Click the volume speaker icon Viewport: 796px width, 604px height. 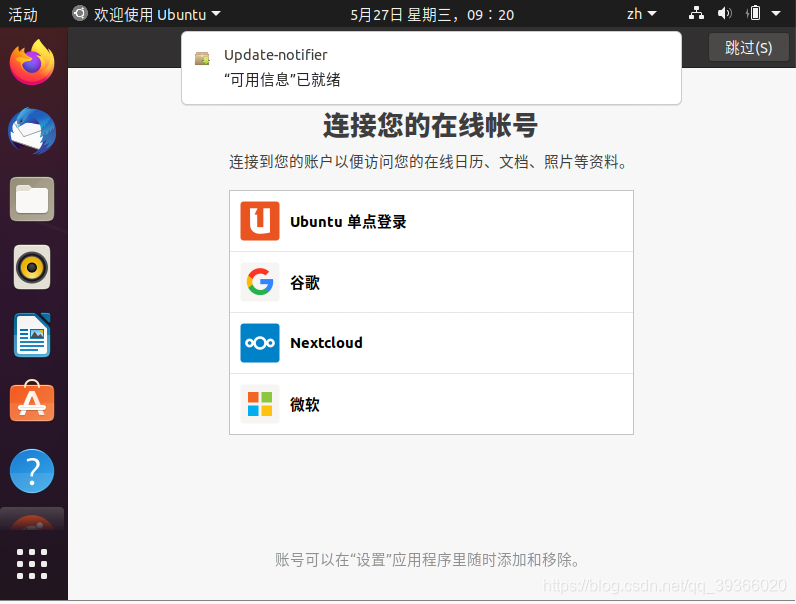click(x=724, y=14)
